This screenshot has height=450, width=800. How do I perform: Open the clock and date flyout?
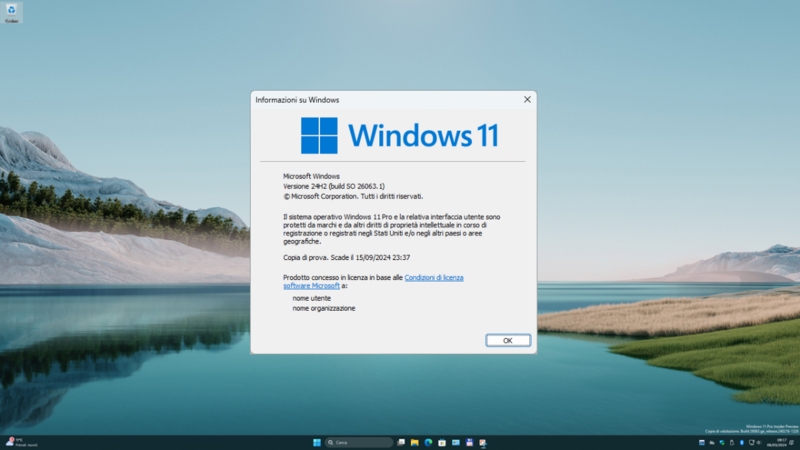coord(777,442)
